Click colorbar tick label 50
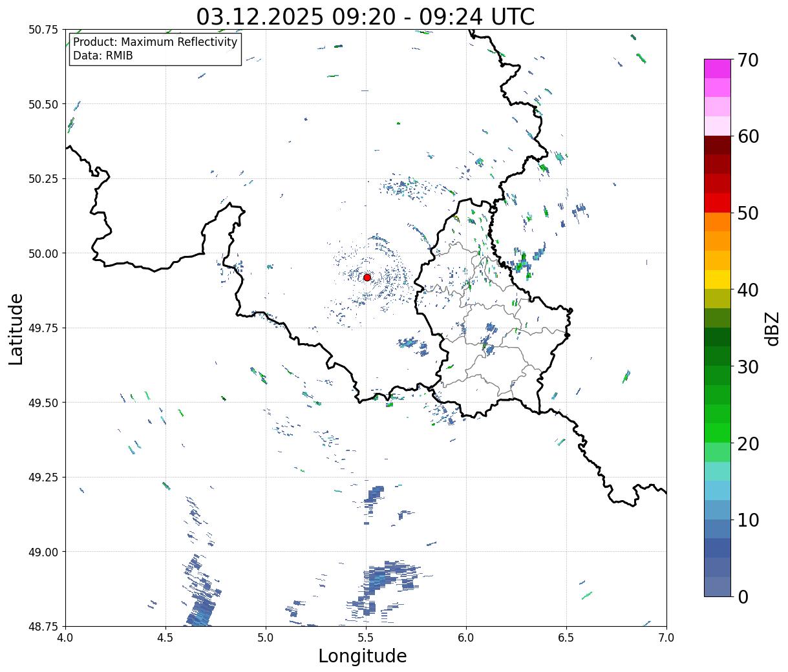This screenshot has height=672, width=788. pos(747,213)
